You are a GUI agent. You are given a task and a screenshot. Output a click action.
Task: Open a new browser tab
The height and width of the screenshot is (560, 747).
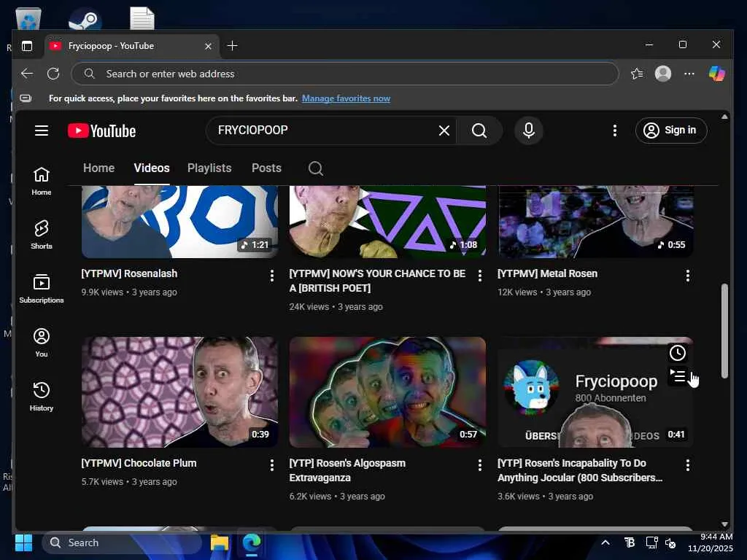point(232,46)
